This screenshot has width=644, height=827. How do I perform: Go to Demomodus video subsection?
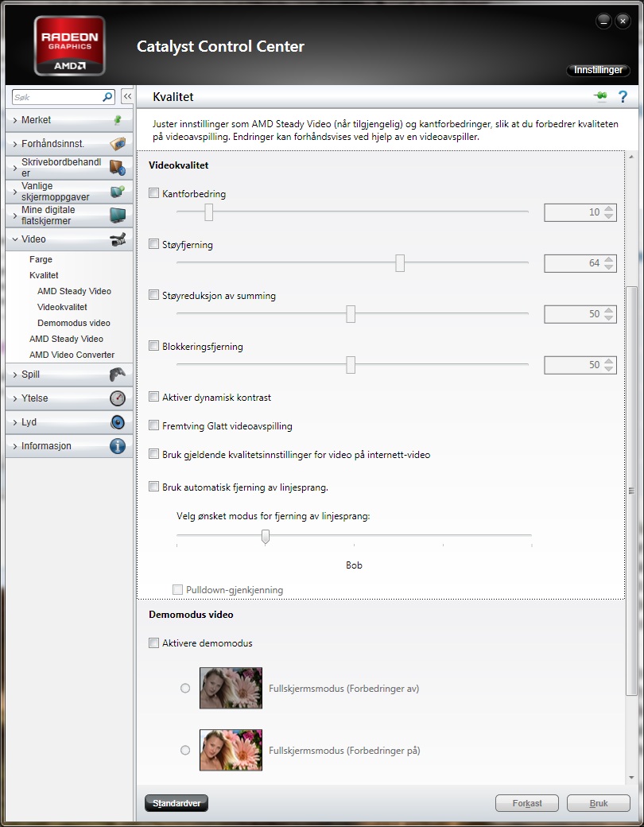tap(74, 323)
